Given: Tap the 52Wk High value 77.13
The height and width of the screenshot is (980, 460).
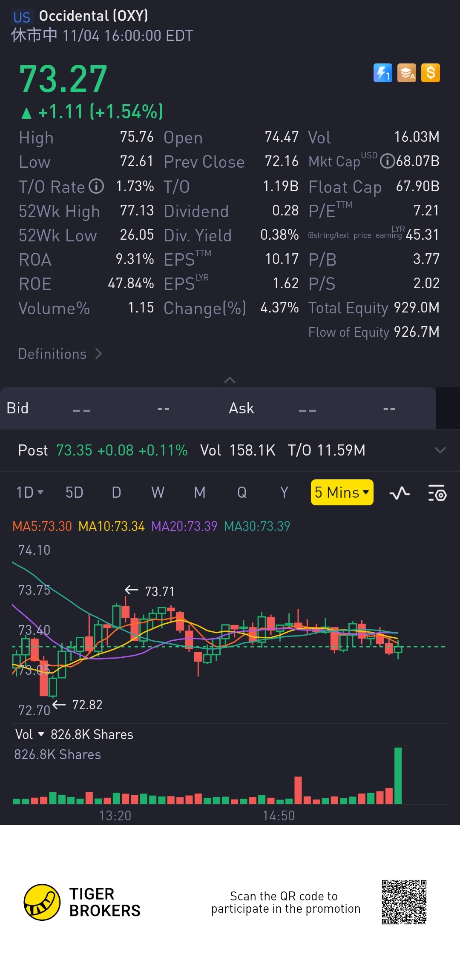Looking at the screenshot, I should click(x=137, y=210).
